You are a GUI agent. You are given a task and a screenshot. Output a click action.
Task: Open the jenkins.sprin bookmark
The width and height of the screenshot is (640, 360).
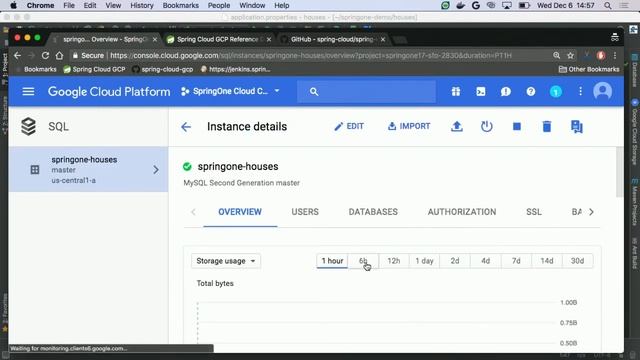click(x=236, y=69)
